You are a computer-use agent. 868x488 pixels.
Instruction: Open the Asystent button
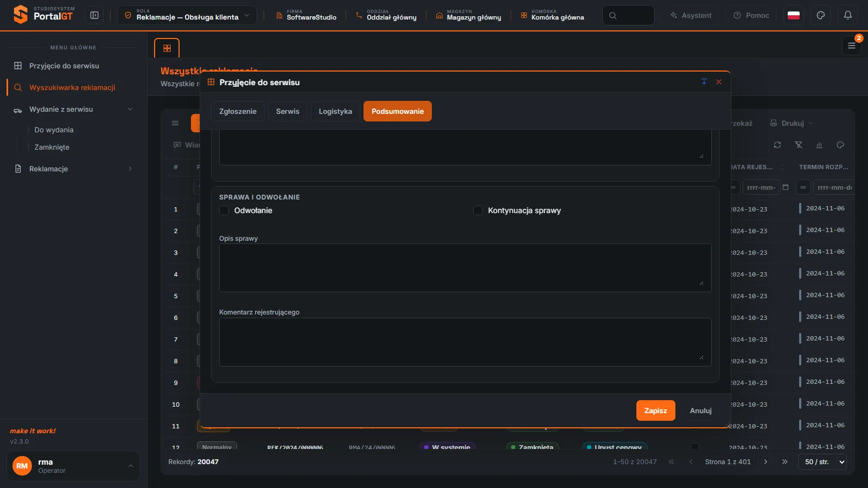pyautogui.click(x=691, y=15)
